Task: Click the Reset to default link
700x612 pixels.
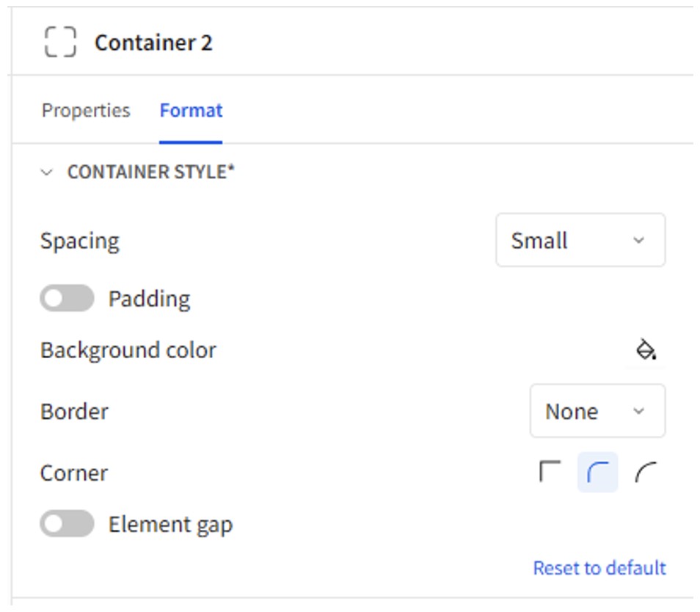Action: point(599,568)
